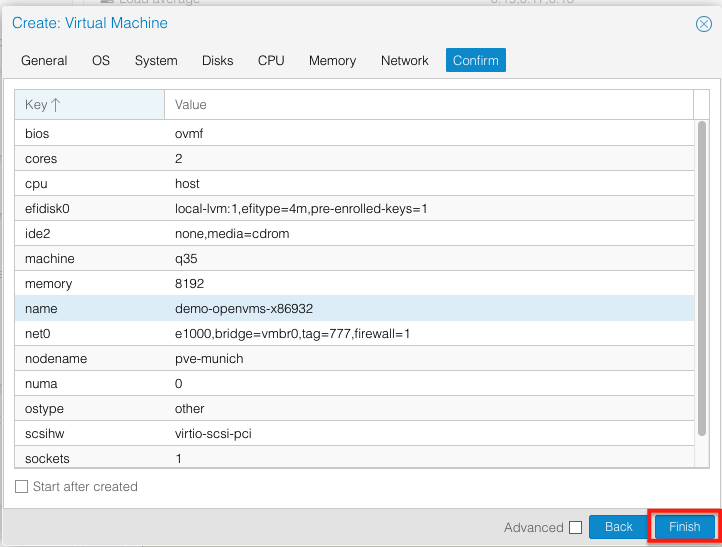This screenshot has height=547, width=722.
Task: Switch to the General tab
Action: click(x=44, y=60)
